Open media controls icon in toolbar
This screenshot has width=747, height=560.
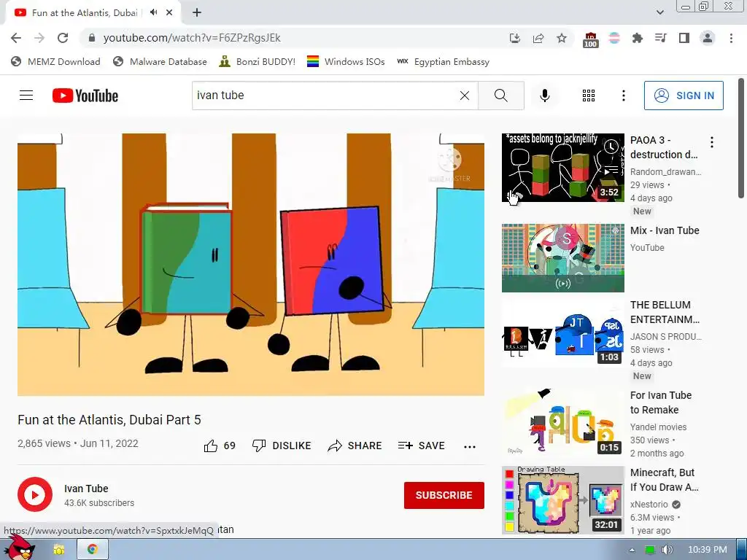pos(661,38)
